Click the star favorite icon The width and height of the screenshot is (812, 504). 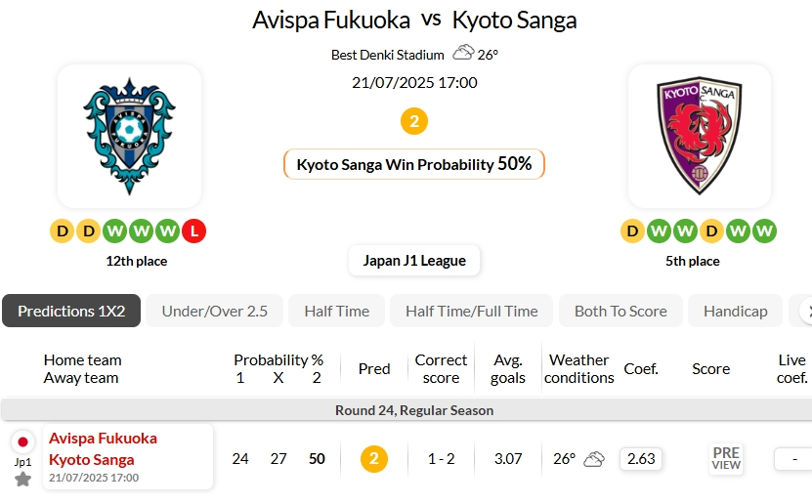22,479
